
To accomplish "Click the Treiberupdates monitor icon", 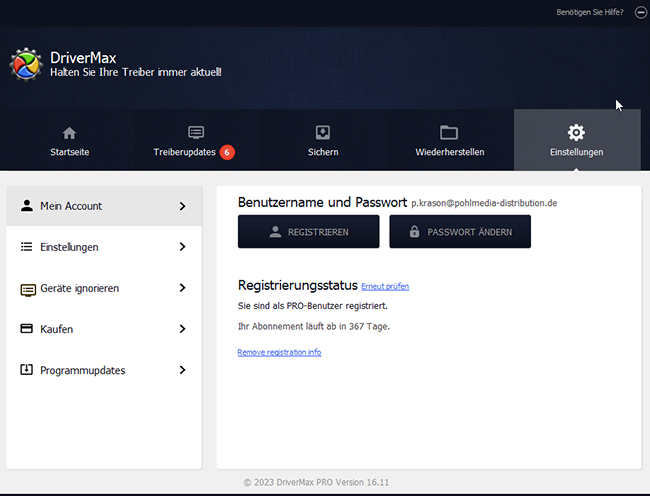I will tap(196, 133).
